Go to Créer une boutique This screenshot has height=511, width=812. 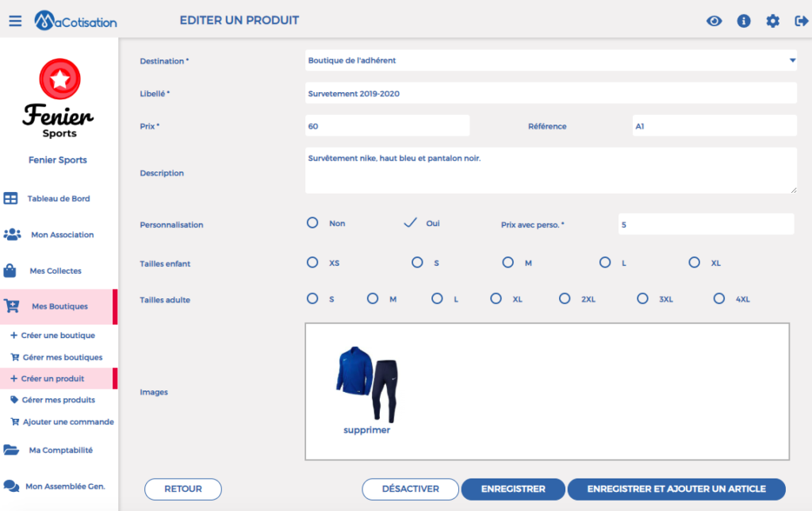coord(59,336)
